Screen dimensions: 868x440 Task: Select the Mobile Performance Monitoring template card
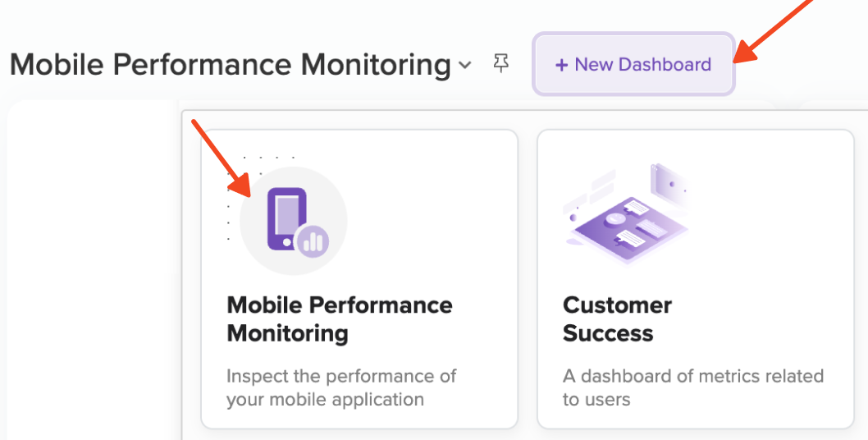(x=359, y=279)
